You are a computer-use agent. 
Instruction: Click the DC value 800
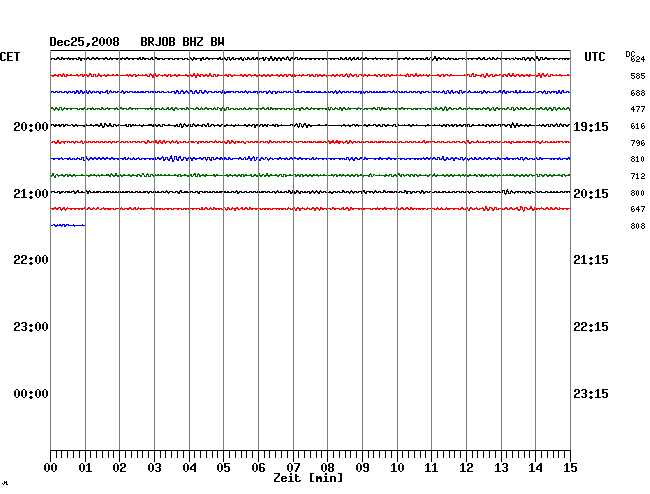coord(638,193)
